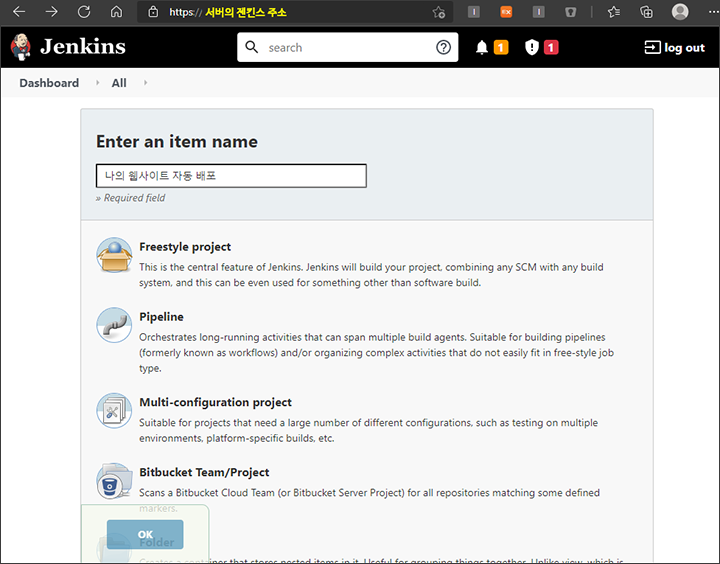Open search help question mark icon
This screenshot has height=564, width=720.
click(444, 47)
